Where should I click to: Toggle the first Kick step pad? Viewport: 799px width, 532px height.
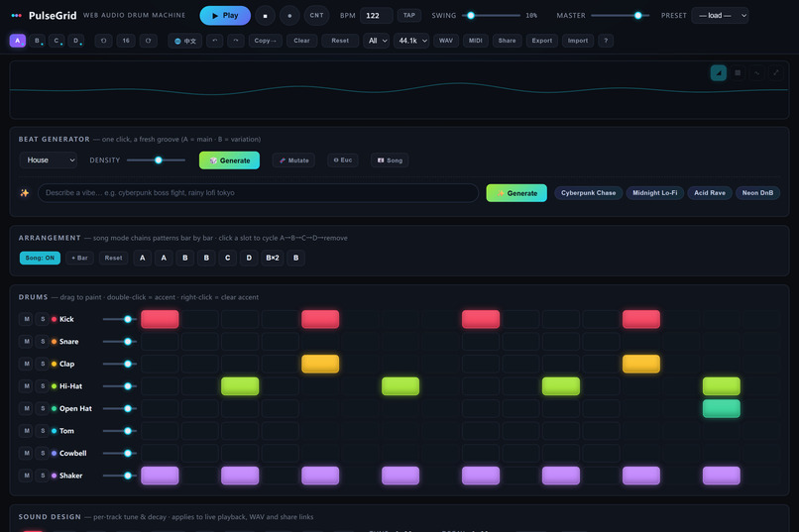pos(160,319)
